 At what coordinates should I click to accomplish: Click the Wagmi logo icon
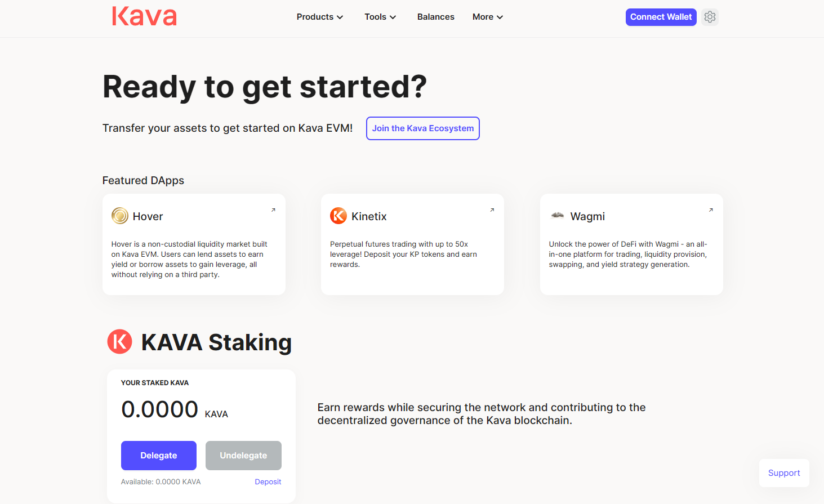558,216
